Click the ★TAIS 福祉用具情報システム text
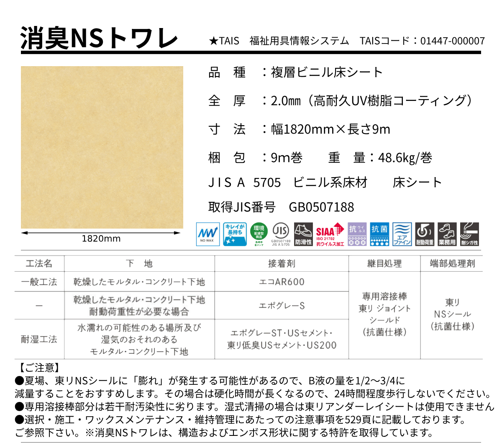 279,41
